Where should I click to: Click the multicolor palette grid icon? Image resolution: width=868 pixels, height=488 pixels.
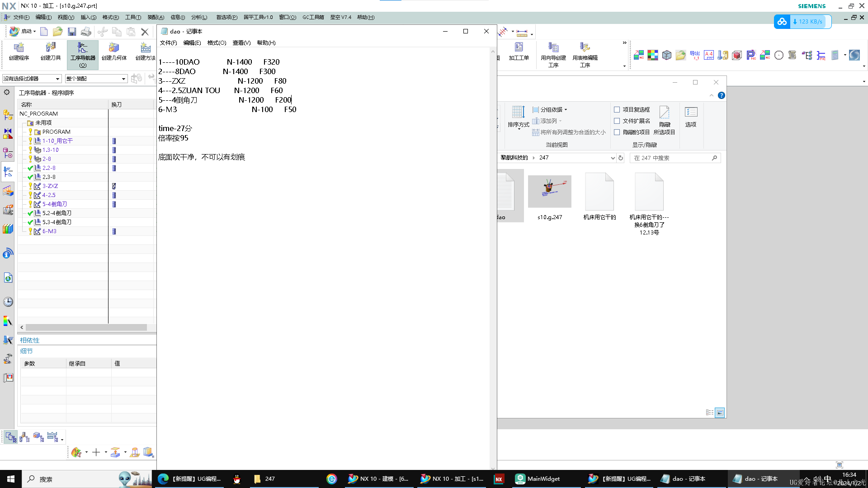[x=653, y=55]
